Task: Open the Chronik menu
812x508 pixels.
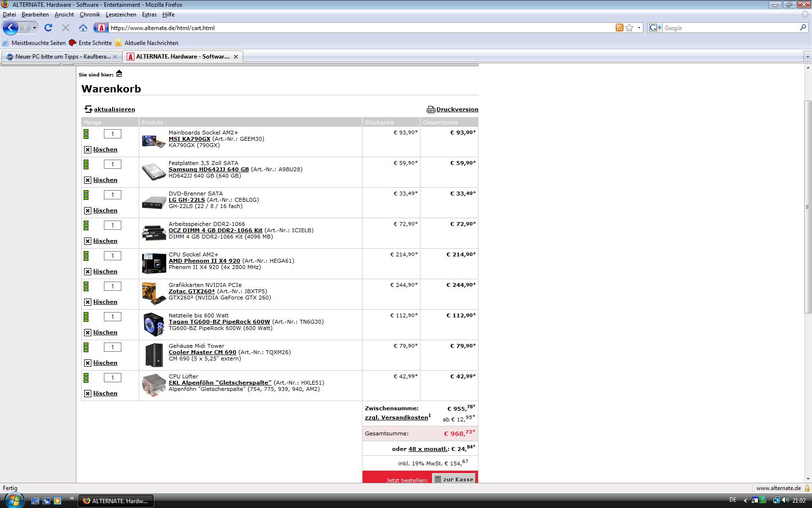Action: click(90, 15)
